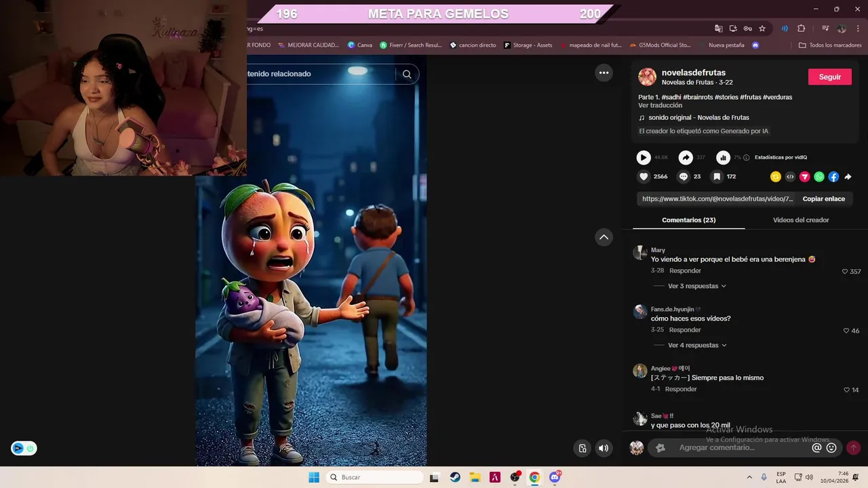Viewport: 868px width, 488px height.
Task: Click the Windows Start button
Action: click(314, 477)
